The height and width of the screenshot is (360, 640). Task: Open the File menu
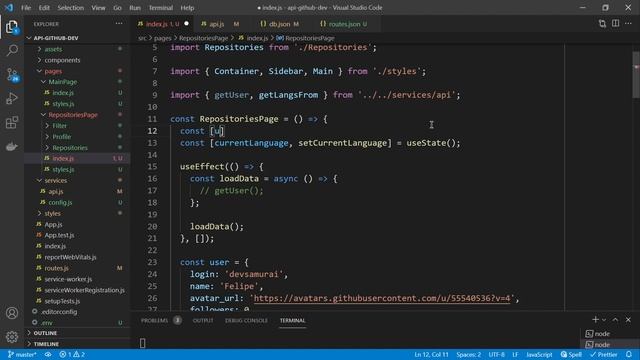click(26, 8)
